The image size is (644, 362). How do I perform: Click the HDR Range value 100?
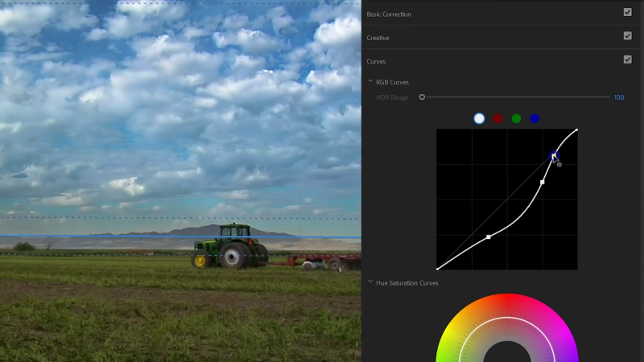(618, 97)
